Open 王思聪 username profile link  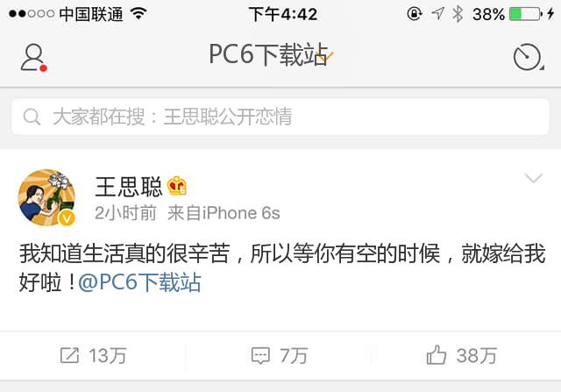coord(129,187)
